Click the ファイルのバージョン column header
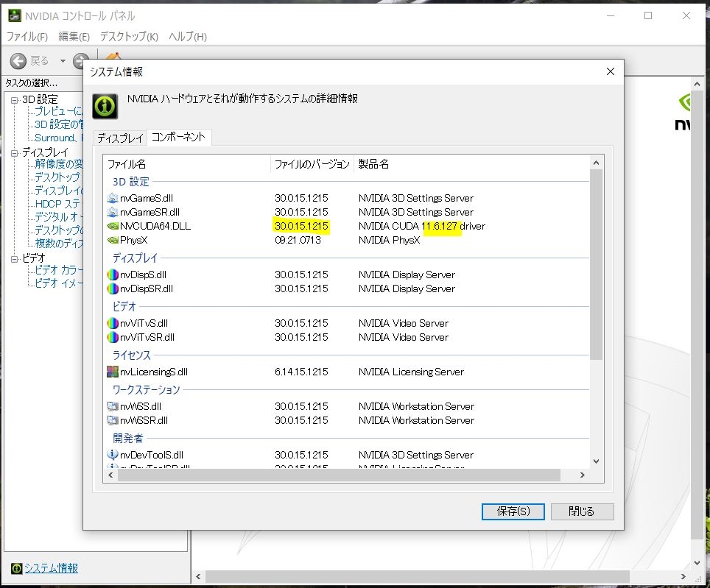This screenshot has height=588, width=710. pyautogui.click(x=312, y=163)
